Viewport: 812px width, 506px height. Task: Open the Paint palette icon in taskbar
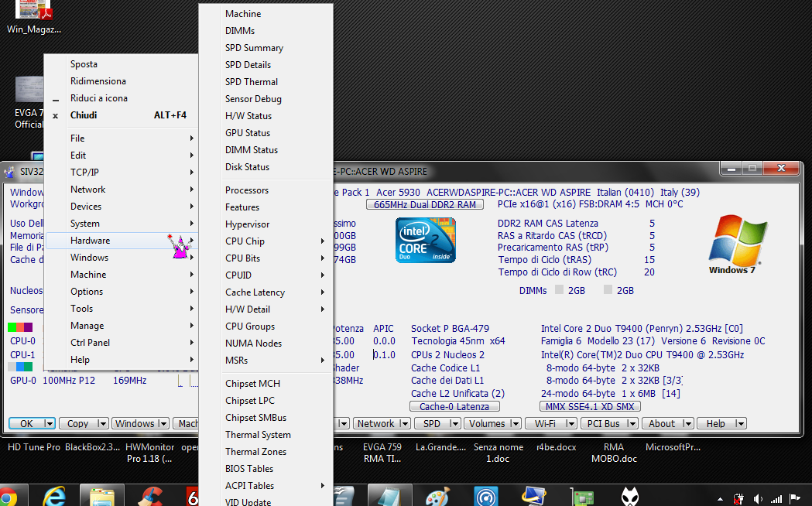[x=437, y=497]
